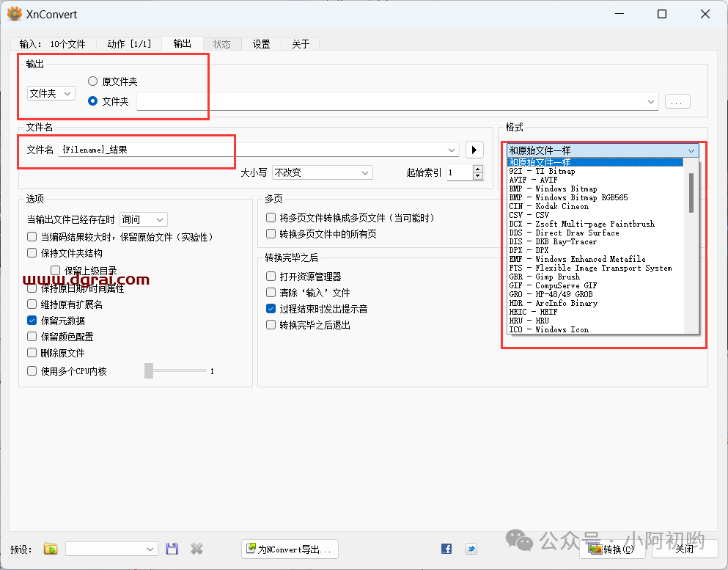Open the load preset folder icon
The width and height of the screenshot is (728, 570).
[x=51, y=549]
